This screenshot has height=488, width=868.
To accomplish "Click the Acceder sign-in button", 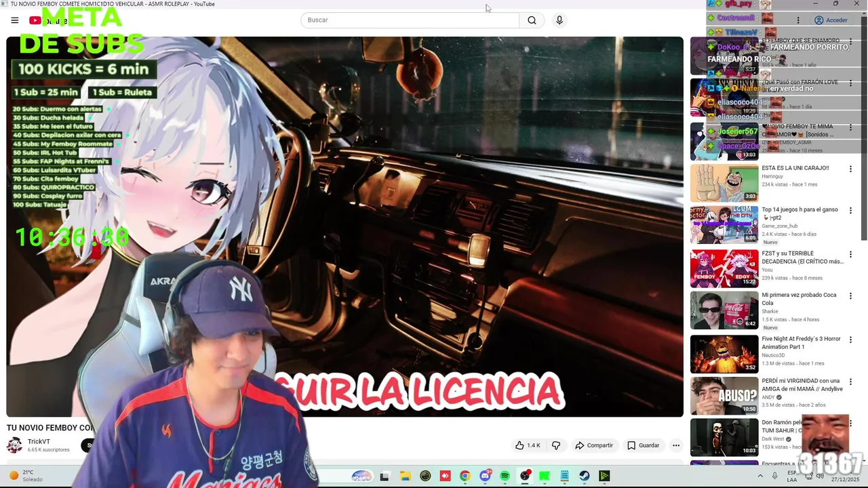I will click(x=831, y=20).
